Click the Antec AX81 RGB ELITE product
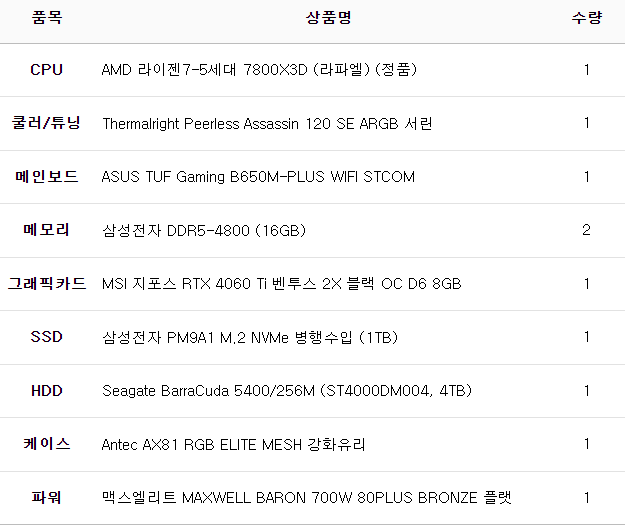This screenshot has height=530, width=625. click(233, 444)
